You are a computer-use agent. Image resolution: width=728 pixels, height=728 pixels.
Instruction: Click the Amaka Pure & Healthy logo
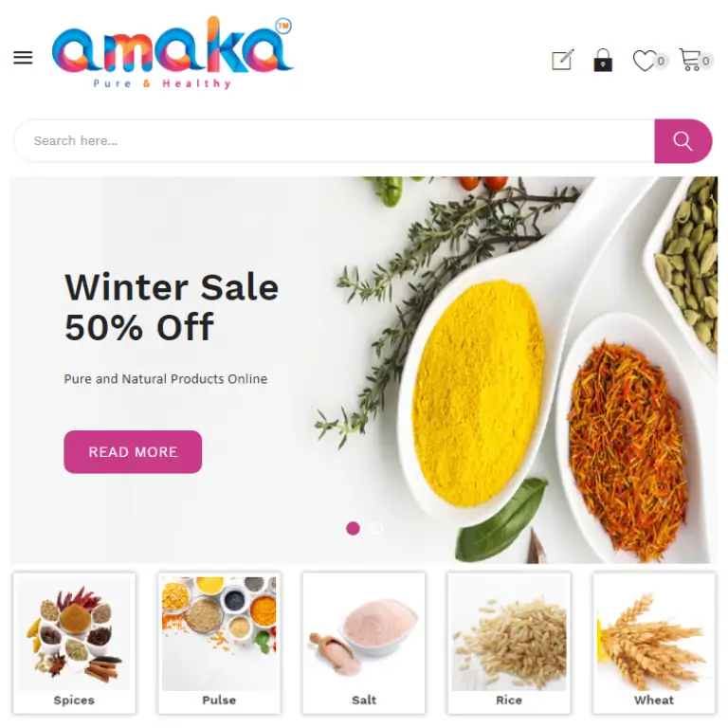point(173,52)
